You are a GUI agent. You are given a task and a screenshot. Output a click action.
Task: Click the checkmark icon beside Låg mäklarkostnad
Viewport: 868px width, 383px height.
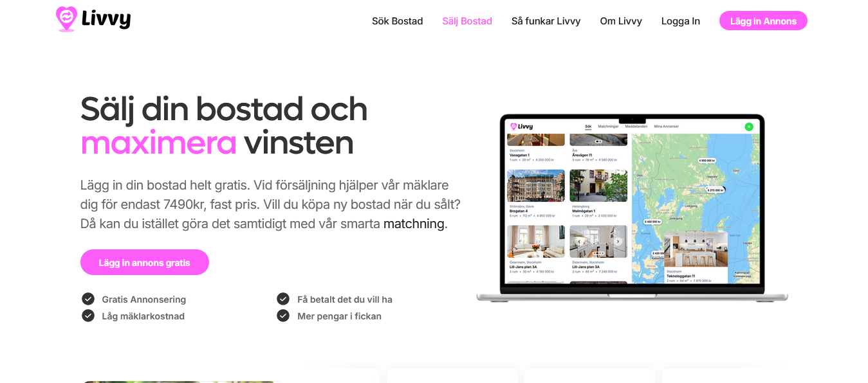88,316
